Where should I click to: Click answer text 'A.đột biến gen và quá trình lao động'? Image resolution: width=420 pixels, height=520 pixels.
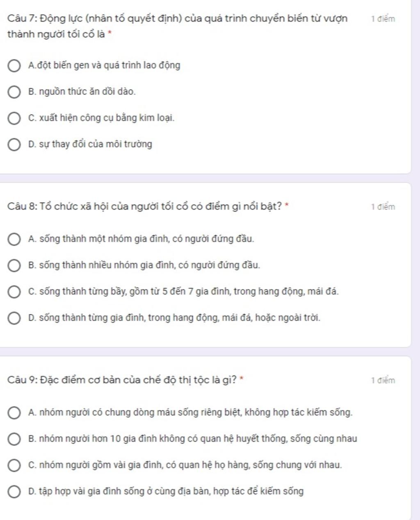click(x=104, y=66)
